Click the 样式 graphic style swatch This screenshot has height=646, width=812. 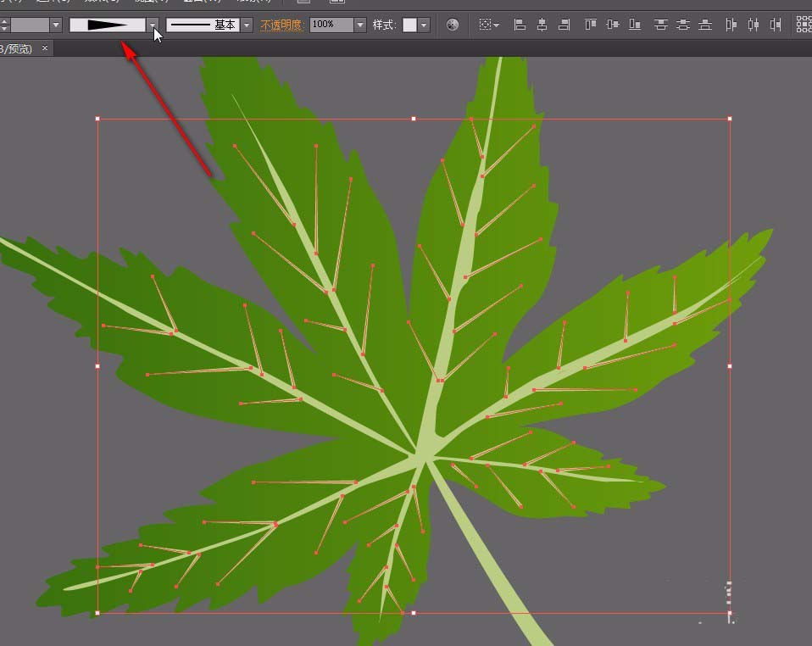pos(409,25)
